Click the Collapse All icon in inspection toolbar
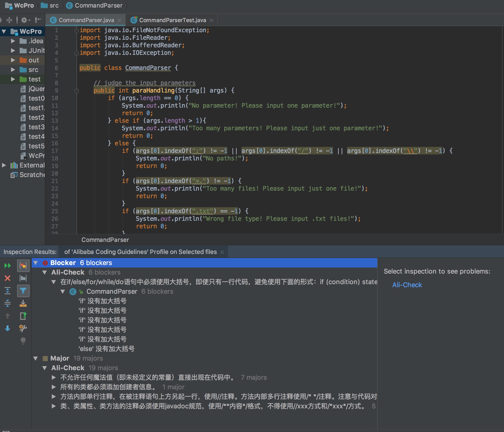504x432 pixels. click(8, 303)
